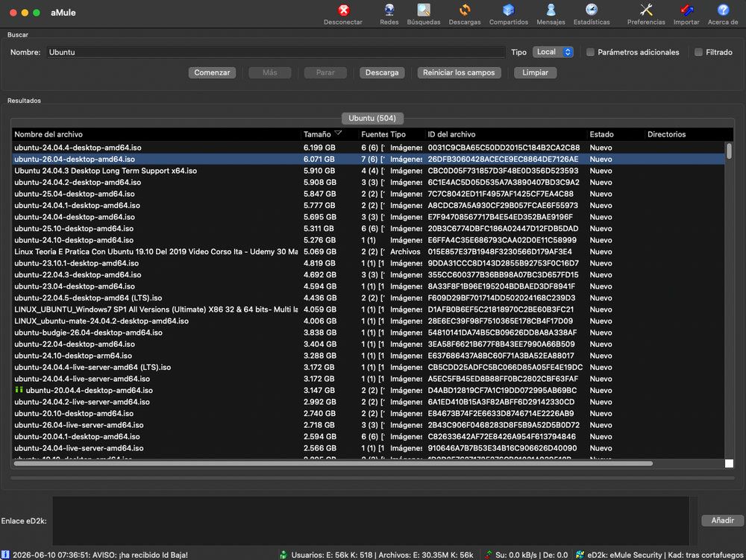Screen dimensions: 746x560
Task: Open the Redes networks view
Action: (389, 14)
